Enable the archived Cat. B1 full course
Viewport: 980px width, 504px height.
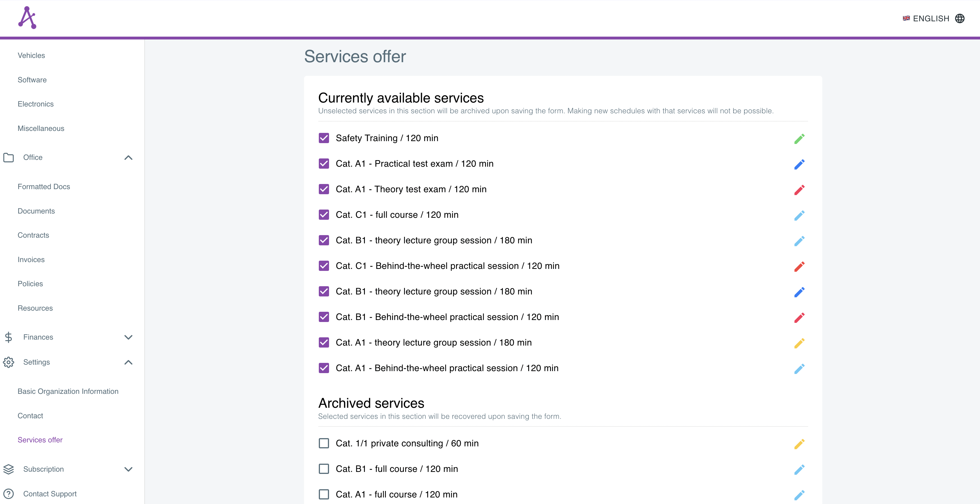point(324,469)
